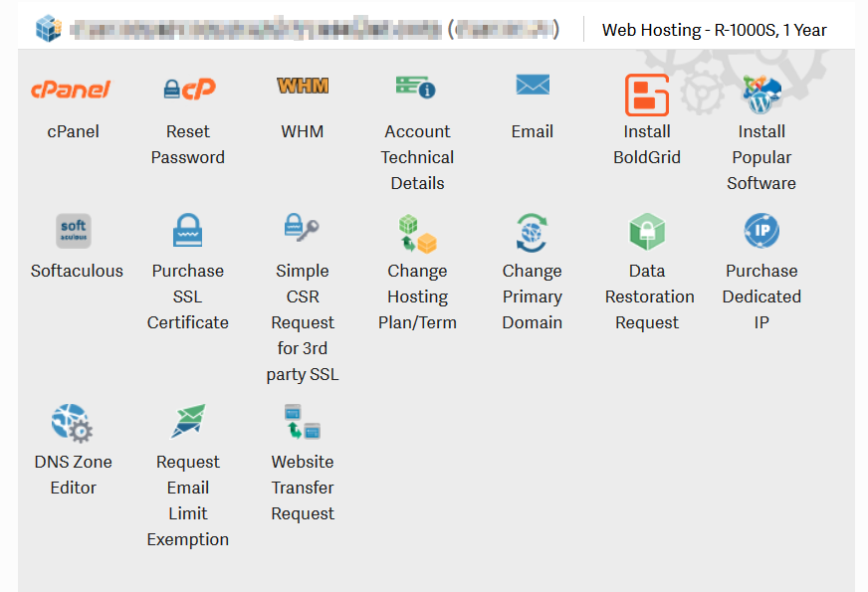
Task: Open the Data Restoration Request icon
Action: tap(647, 232)
